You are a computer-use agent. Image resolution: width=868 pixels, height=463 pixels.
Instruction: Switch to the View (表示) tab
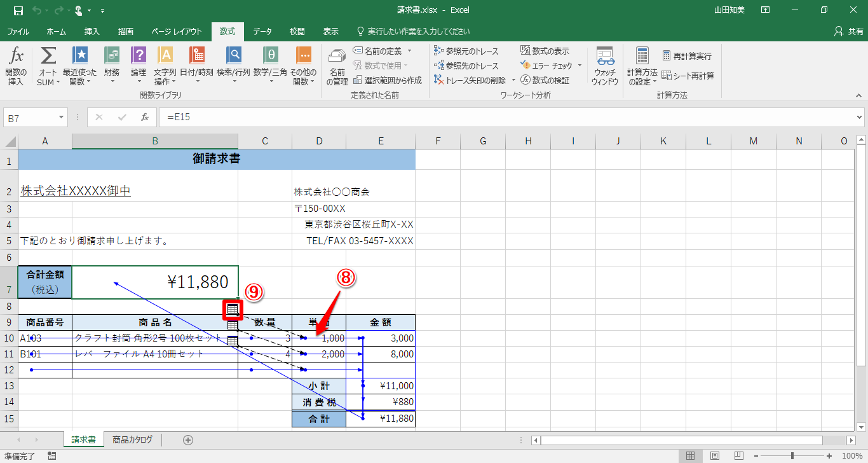pos(330,31)
